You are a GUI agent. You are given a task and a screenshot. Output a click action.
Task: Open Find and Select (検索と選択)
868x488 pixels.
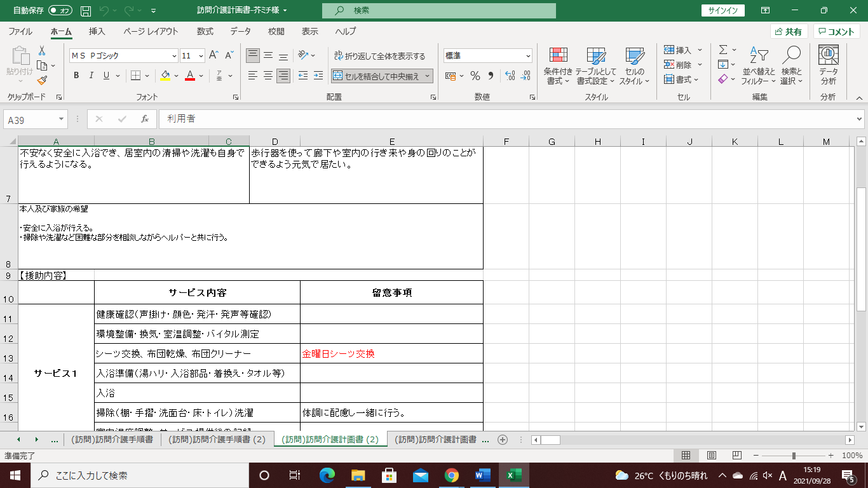(x=792, y=66)
